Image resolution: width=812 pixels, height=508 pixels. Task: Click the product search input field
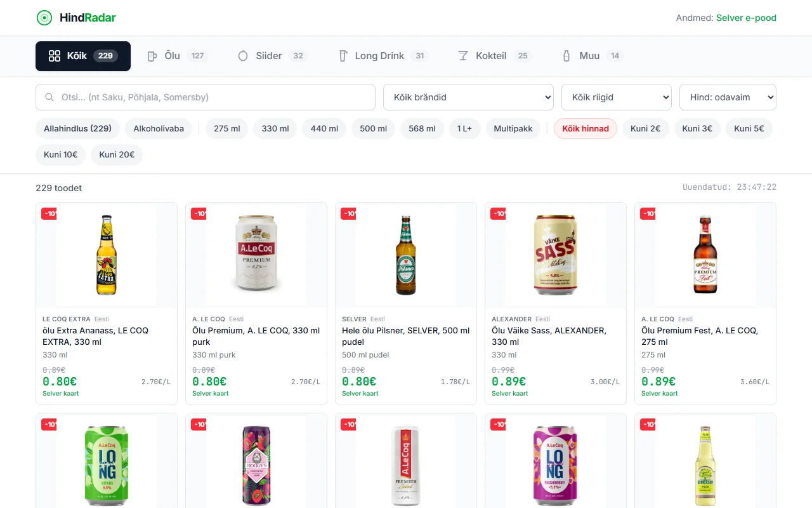[x=206, y=97]
